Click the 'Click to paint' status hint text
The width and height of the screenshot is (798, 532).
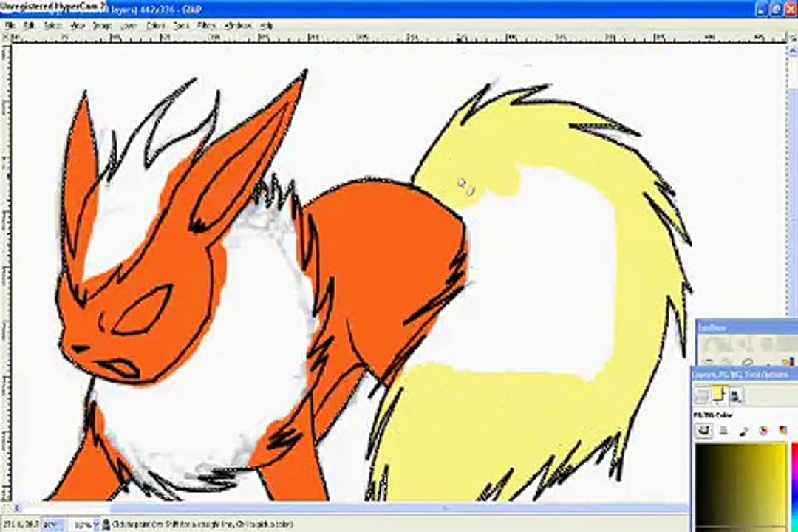pos(202,524)
